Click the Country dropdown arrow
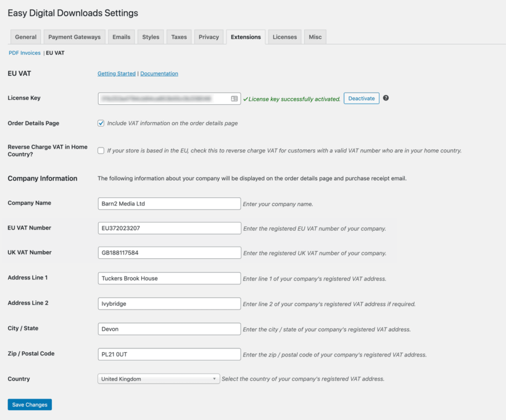This screenshot has height=420, width=506. (x=213, y=379)
